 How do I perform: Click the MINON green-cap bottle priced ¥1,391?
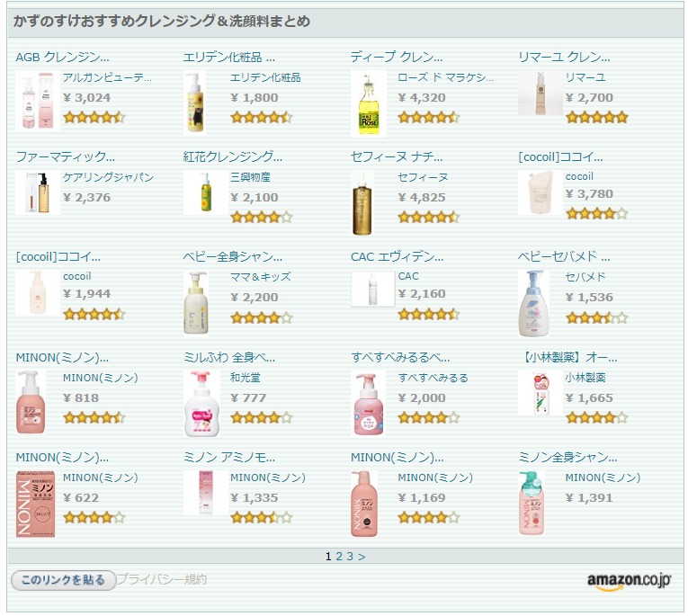pyautogui.click(x=532, y=504)
